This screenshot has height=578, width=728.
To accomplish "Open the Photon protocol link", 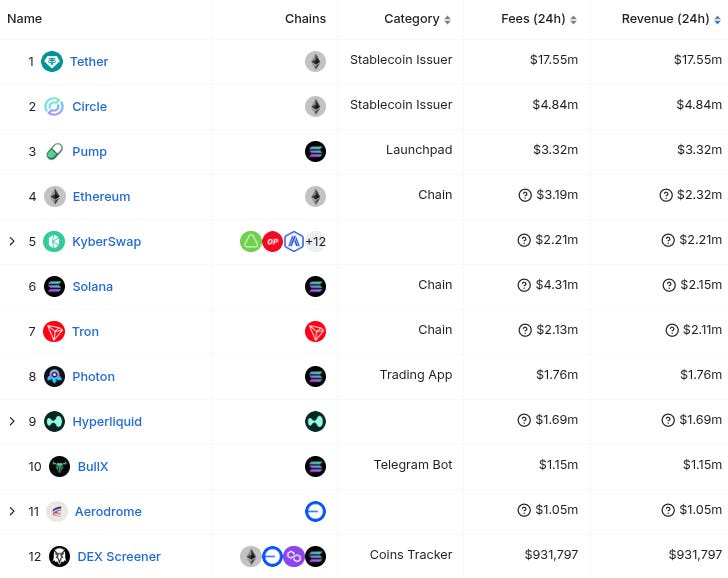I will click(x=93, y=377).
